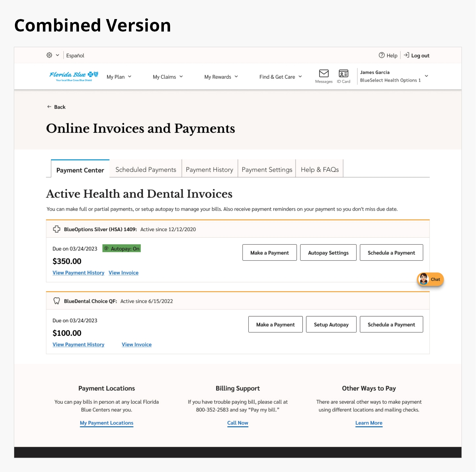Click the Autopay: On status badge
The height and width of the screenshot is (472, 476).
click(x=122, y=248)
